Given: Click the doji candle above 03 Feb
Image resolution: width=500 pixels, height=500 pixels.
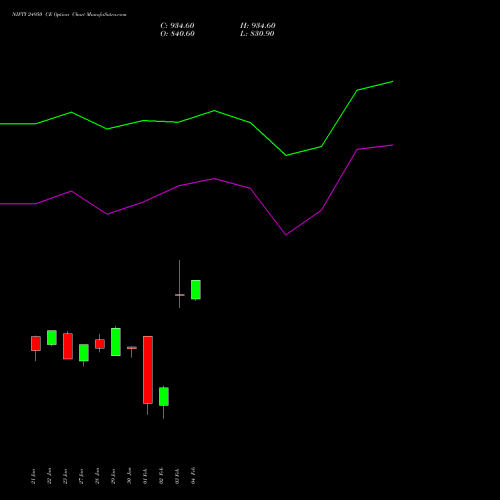Looking at the screenshot, I should coord(180,295).
